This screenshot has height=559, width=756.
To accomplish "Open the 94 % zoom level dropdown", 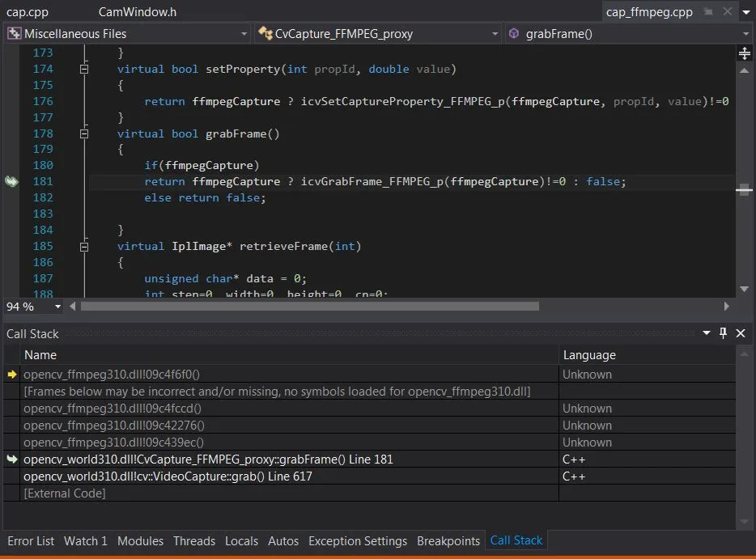I will (x=57, y=307).
